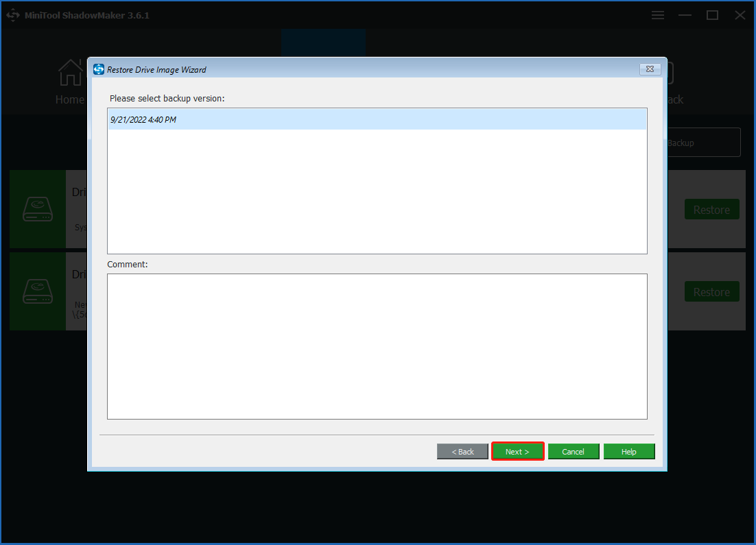Switch to the Home tab
The height and width of the screenshot is (545, 756).
tap(70, 99)
